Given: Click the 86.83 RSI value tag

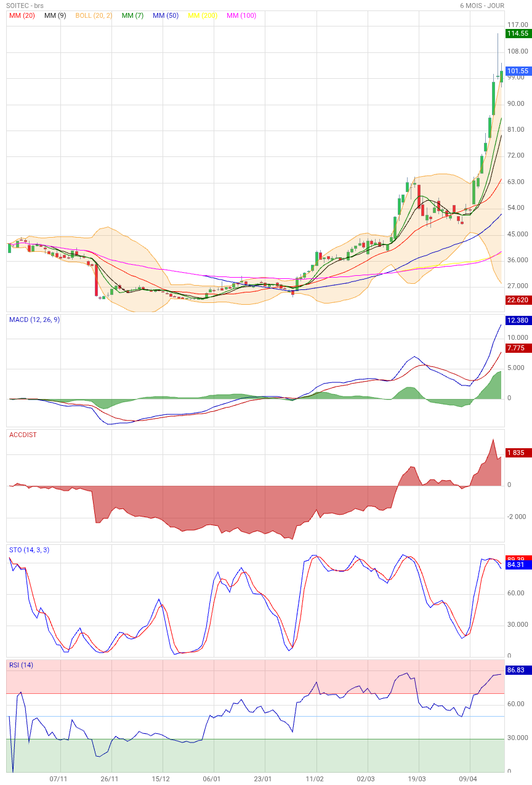Looking at the screenshot, I should 518,670.
